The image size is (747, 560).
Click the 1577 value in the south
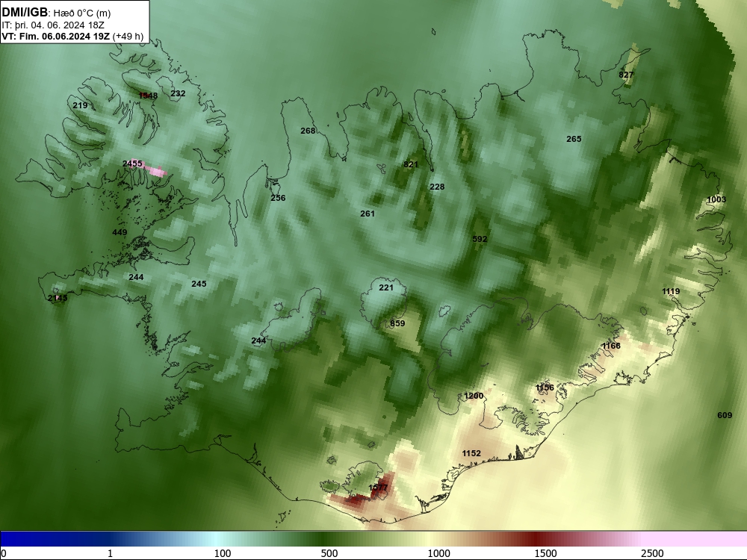pyautogui.click(x=378, y=488)
